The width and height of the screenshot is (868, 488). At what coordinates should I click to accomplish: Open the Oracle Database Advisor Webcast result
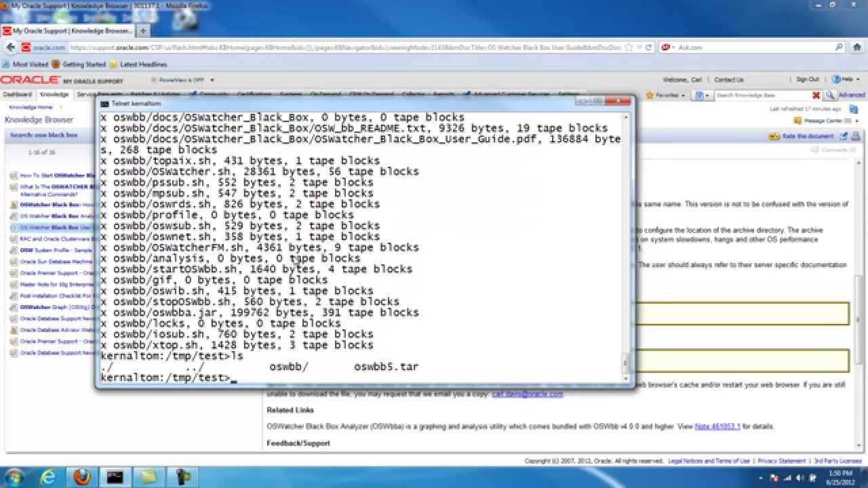click(56, 330)
